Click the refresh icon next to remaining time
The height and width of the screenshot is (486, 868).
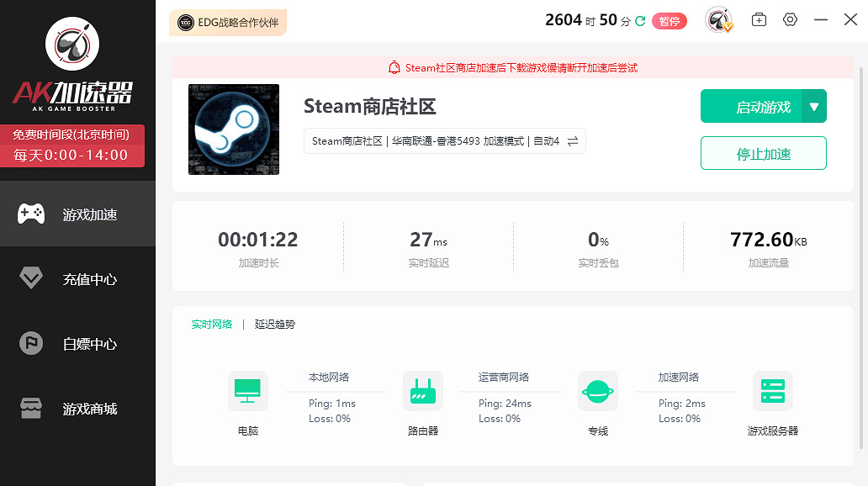(640, 18)
